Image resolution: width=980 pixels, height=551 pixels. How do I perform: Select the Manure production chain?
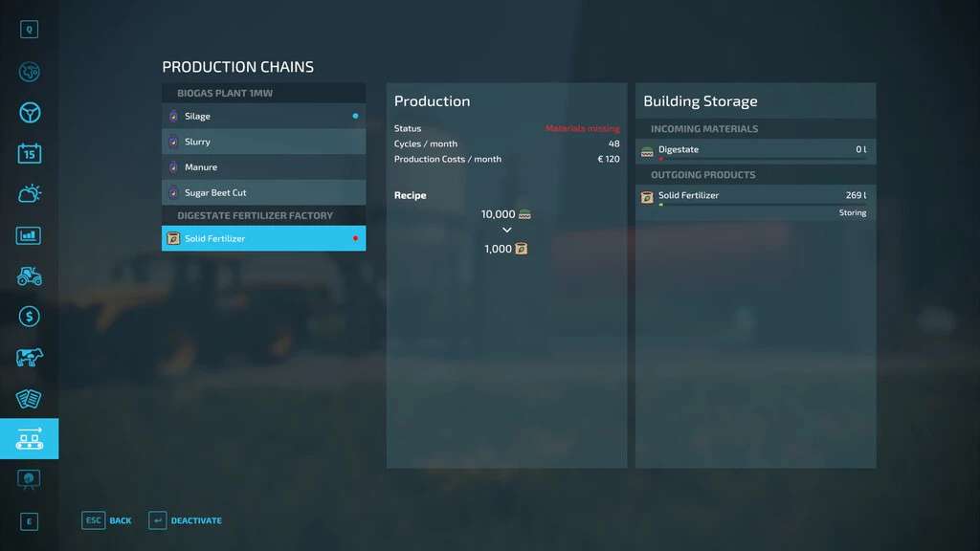[x=264, y=167]
